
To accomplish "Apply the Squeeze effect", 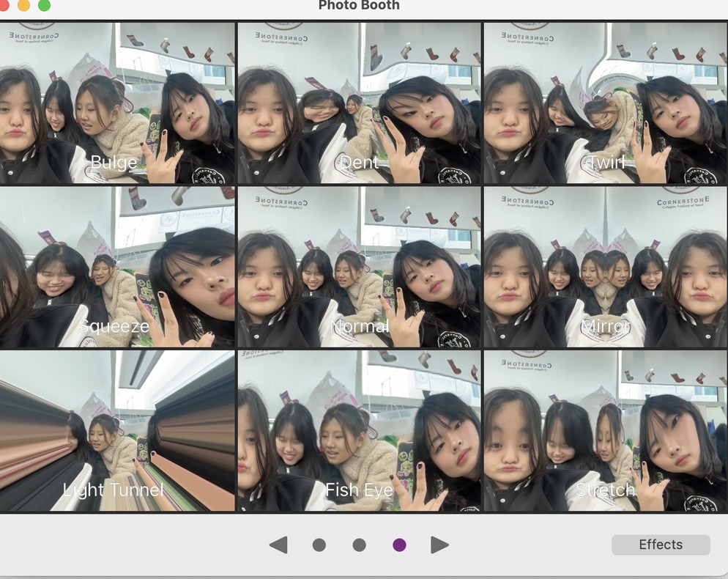I will (x=117, y=267).
